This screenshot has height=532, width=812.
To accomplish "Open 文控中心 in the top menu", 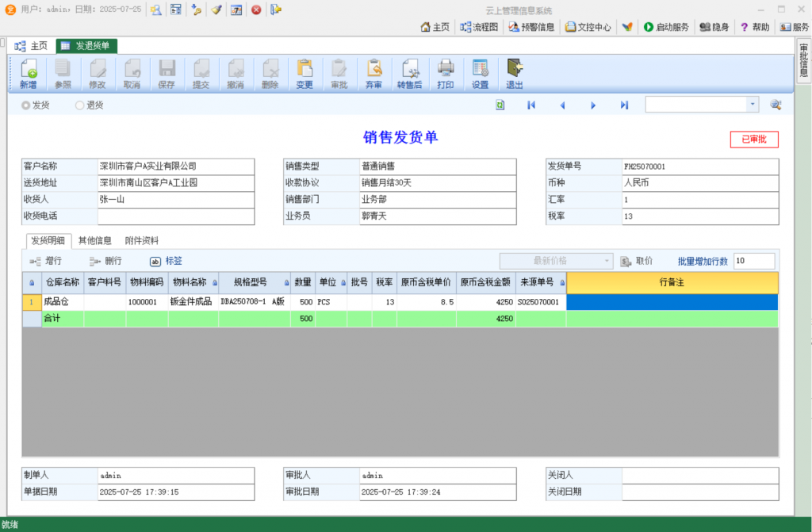I will (588, 27).
